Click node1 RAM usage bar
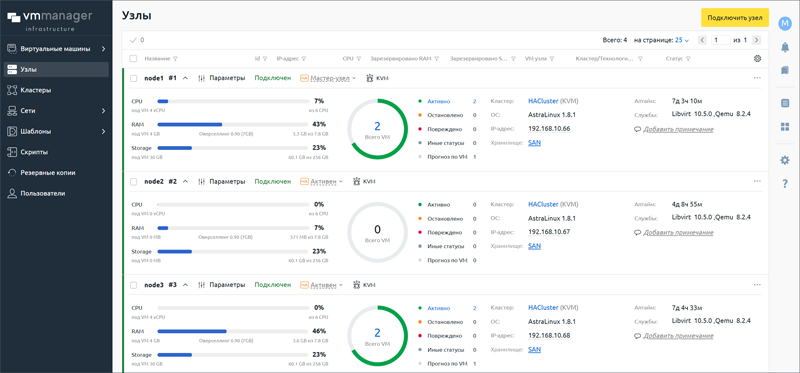This screenshot has height=373, width=800. coord(233,125)
